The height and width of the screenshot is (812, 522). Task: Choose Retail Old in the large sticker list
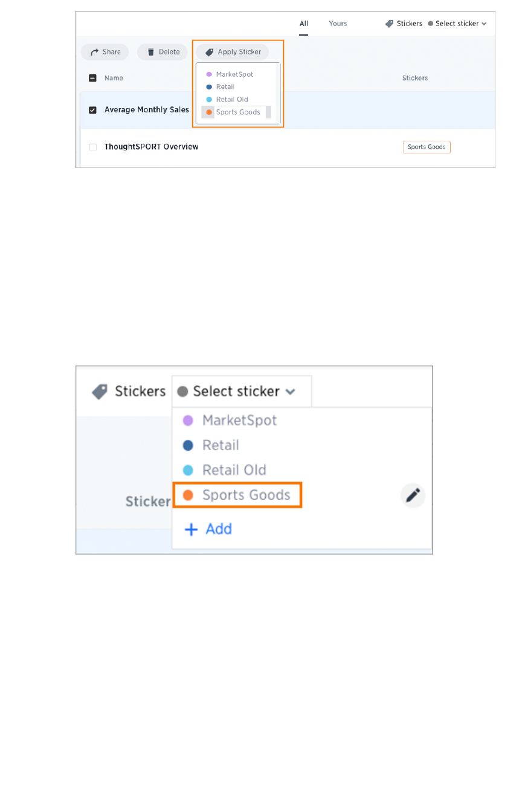234,470
